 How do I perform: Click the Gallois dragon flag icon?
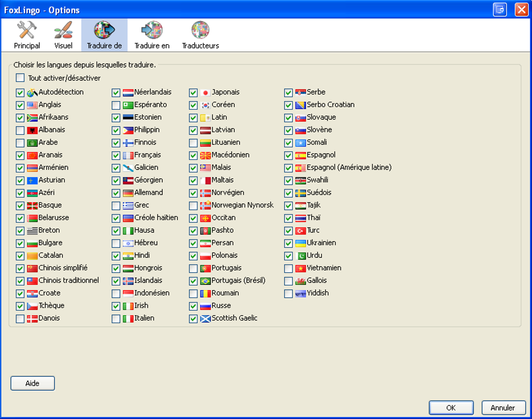(x=300, y=281)
